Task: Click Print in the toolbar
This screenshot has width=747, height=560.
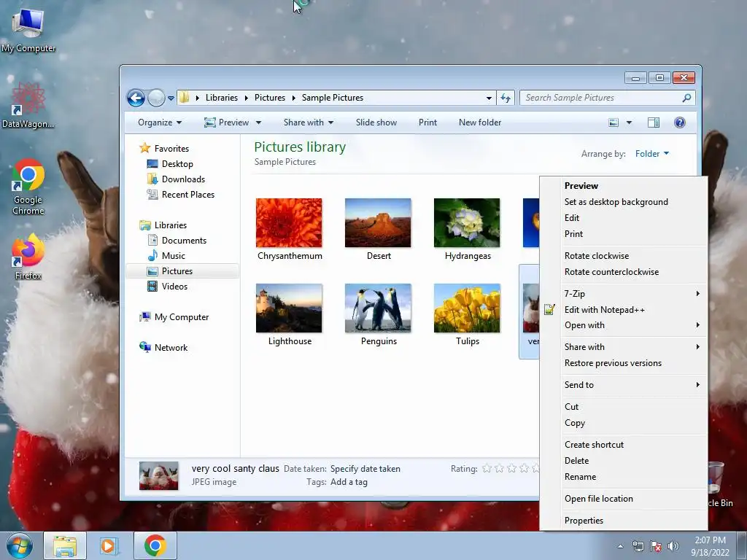Action: 427,122
